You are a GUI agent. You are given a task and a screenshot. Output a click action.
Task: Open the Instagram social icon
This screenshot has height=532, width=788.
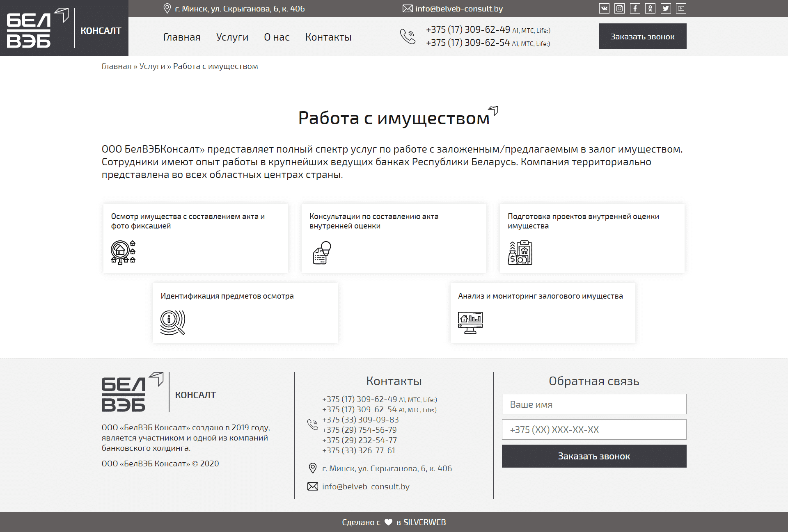pyautogui.click(x=619, y=8)
